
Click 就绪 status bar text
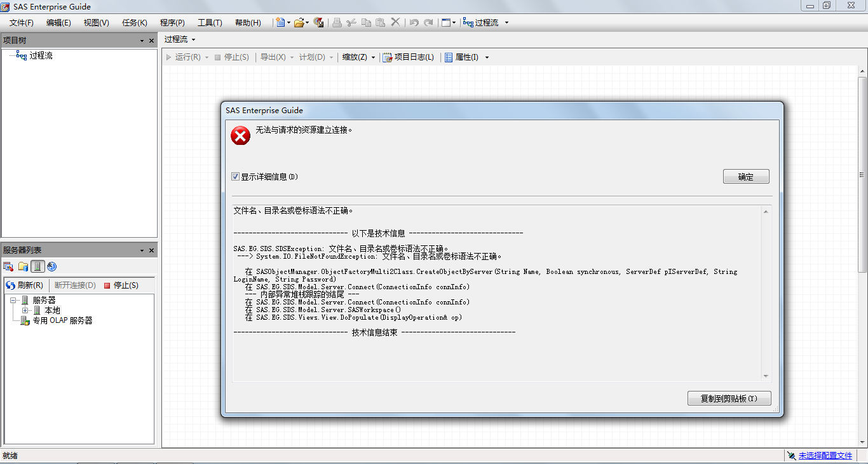pos(10,456)
